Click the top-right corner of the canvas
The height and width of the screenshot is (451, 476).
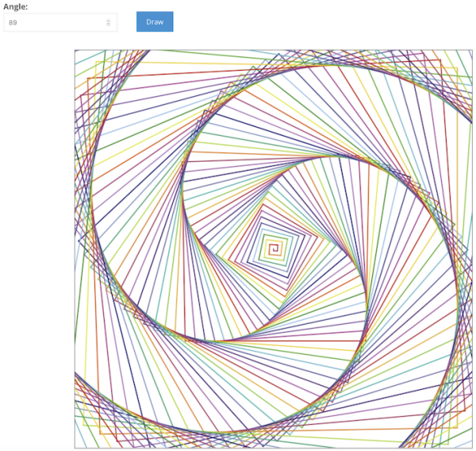(470, 52)
